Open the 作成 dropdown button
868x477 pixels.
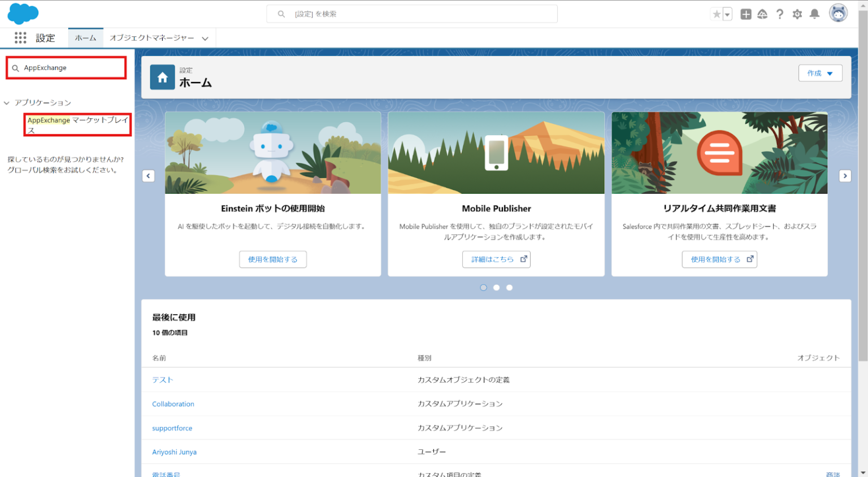(820, 73)
